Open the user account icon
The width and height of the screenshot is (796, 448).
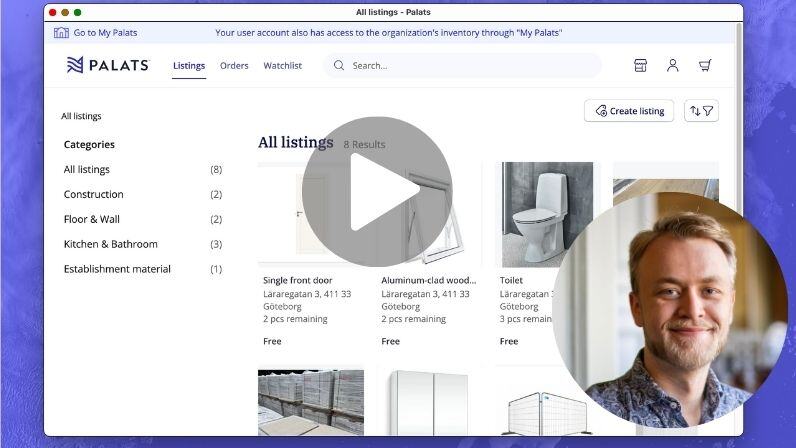(x=673, y=65)
